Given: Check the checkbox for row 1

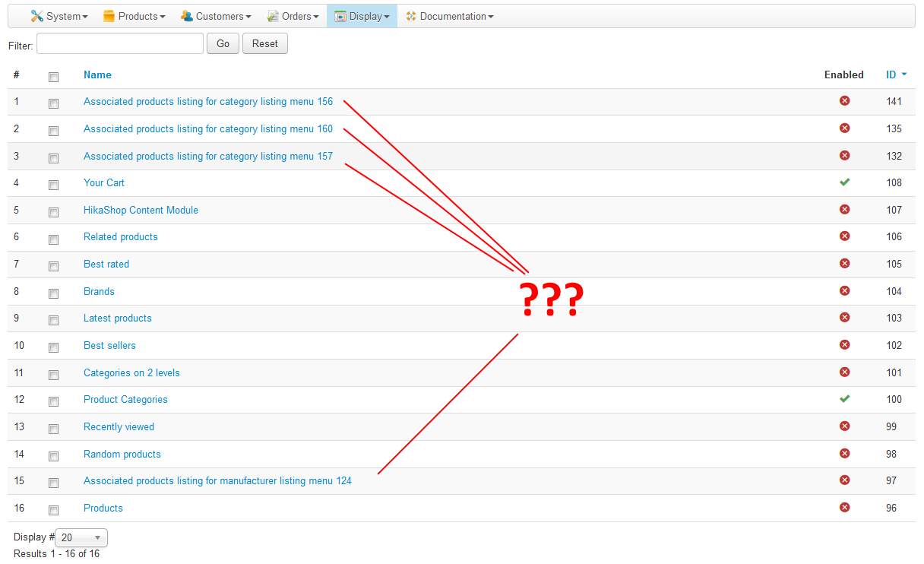Looking at the screenshot, I should pos(52,103).
